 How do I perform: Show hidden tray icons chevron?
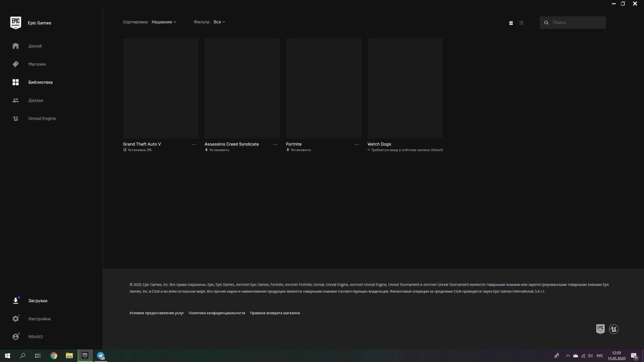[568, 356]
